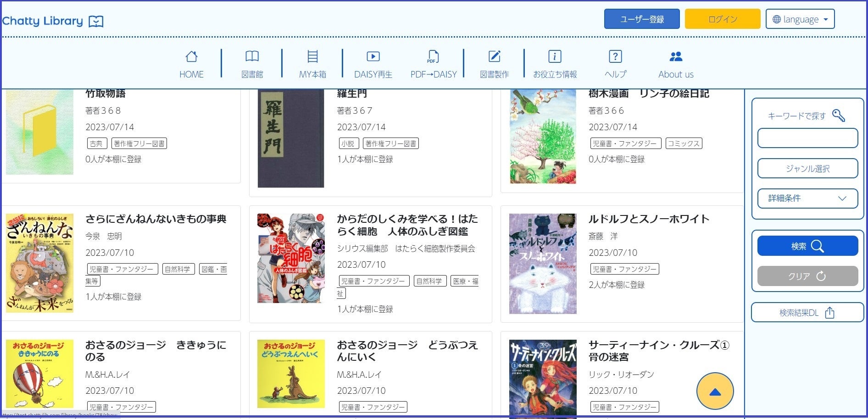Click the reset arrow icon in クリア
The image size is (868, 419).
(821, 276)
